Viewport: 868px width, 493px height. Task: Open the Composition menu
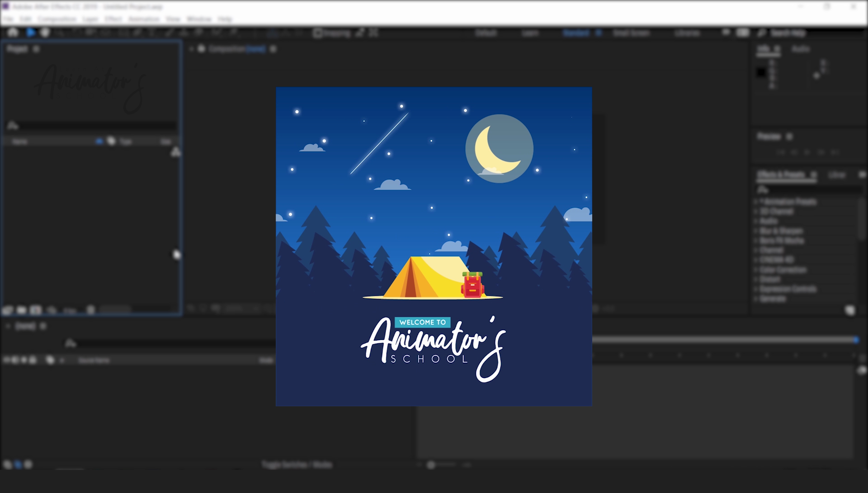[x=57, y=19]
